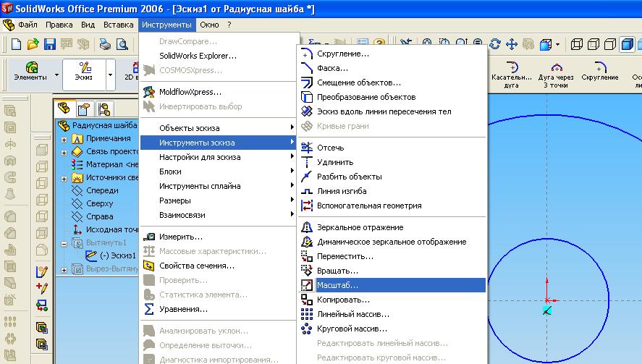642x364 pixels.
Task: Open the Окно menu
Action: tap(209, 25)
